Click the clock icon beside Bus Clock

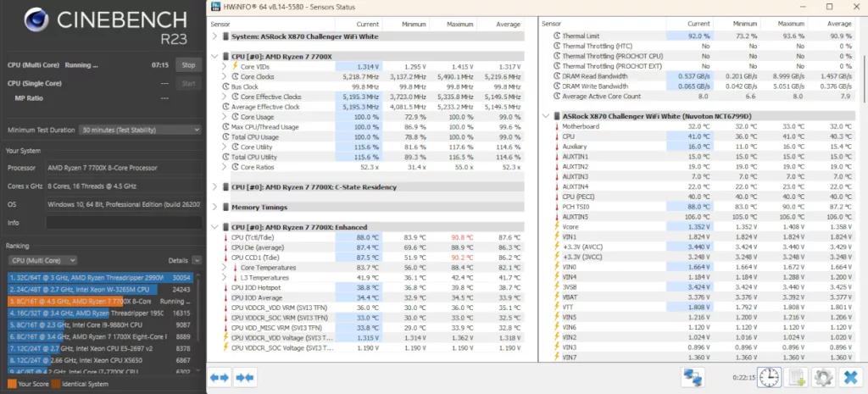[225, 87]
